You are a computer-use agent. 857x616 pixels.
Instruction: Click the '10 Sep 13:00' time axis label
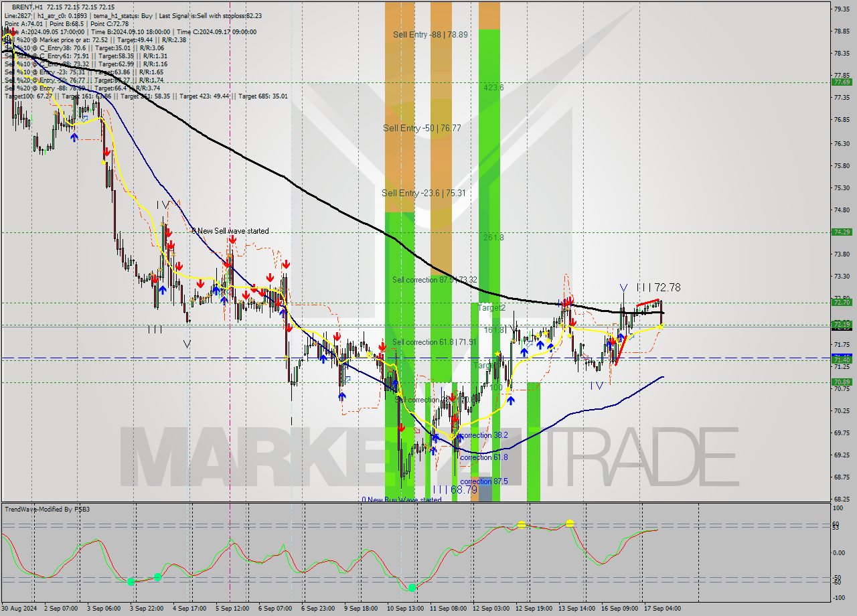(405, 609)
